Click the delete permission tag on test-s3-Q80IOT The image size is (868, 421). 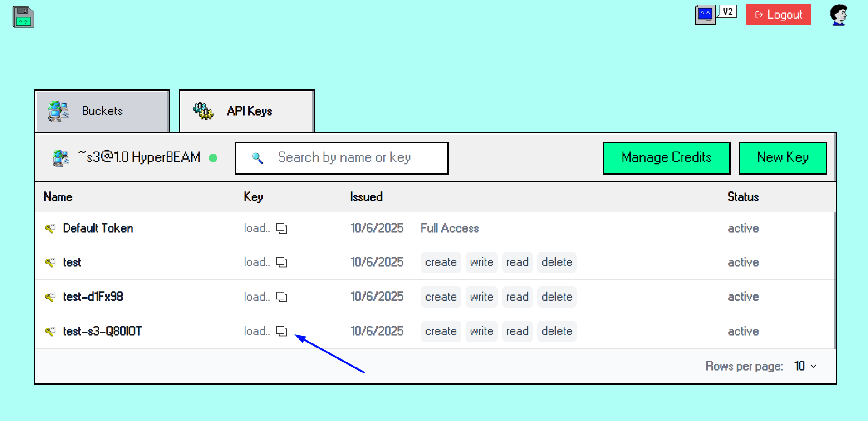pyautogui.click(x=556, y=331)
